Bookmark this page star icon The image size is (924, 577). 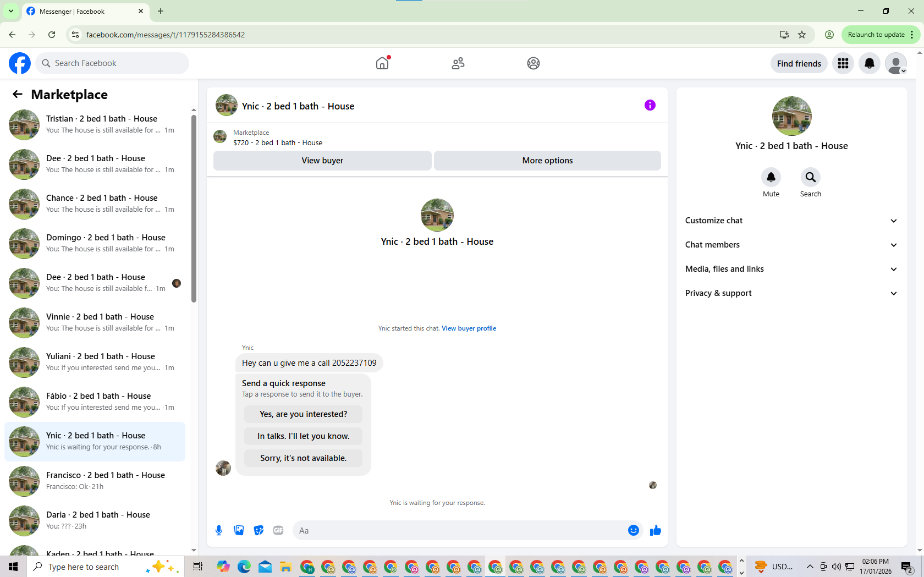(802, 35)
